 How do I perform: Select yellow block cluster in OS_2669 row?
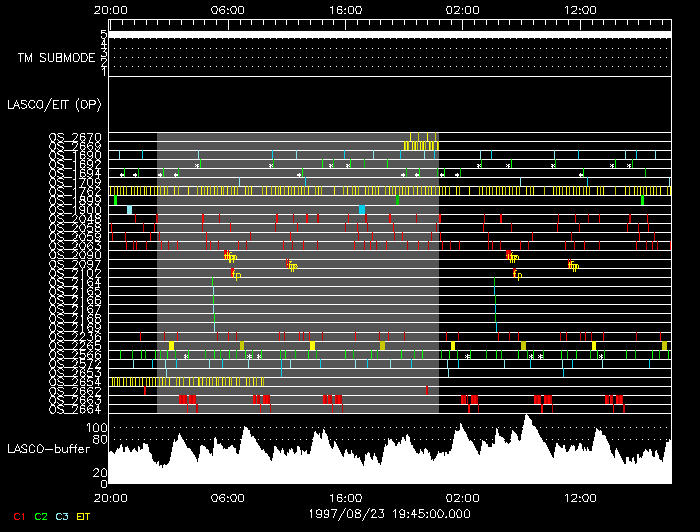point(420,146)
